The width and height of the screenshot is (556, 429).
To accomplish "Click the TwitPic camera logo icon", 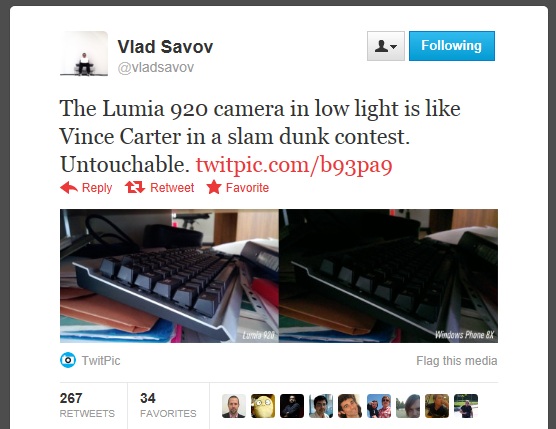I will click(x=68, y=360).
